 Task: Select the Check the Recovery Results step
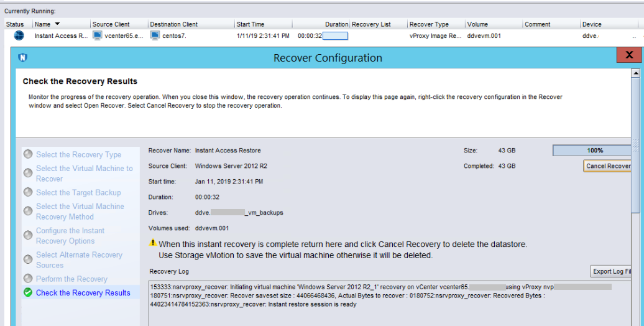(83, 292)
